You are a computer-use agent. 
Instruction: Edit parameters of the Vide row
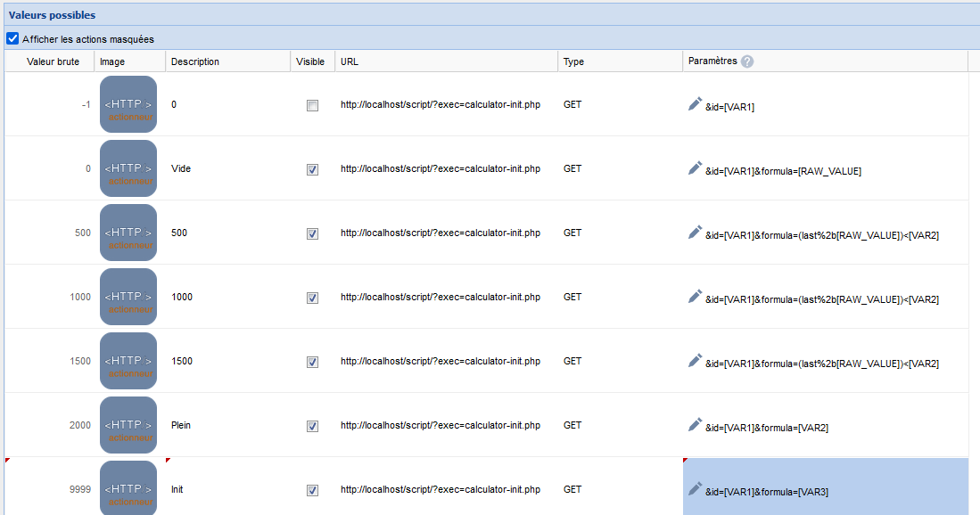pos(696,168)
